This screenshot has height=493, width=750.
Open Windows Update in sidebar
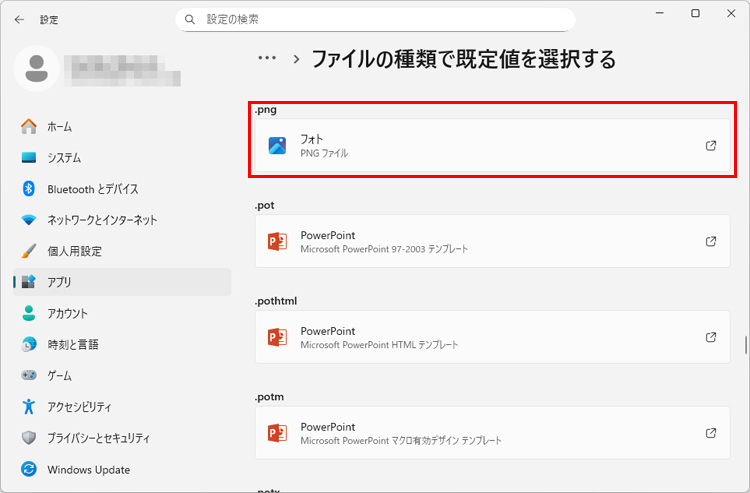pyautogui.click(x=88, y=469)
